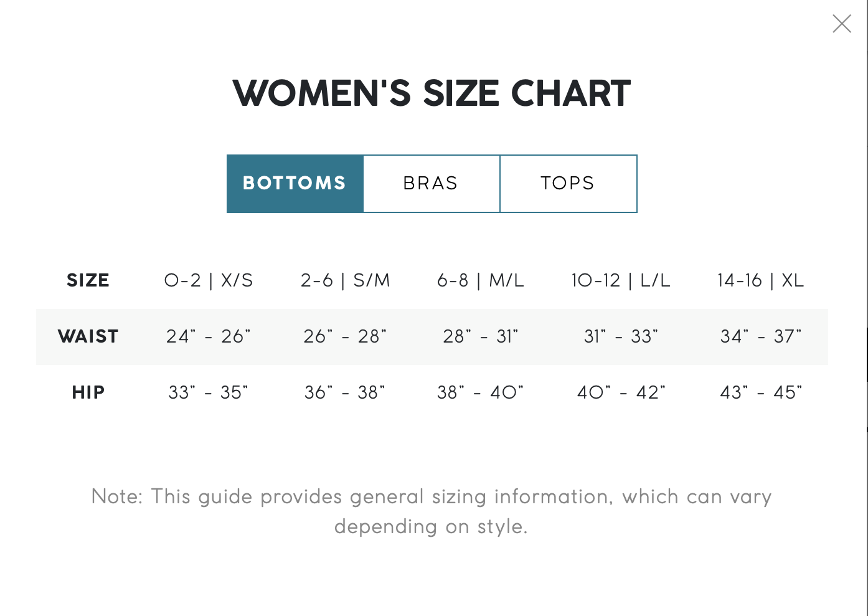Viewport: 868px width, 616px height.
Task: Select the 2-6 | S/M size header
Action: [x=346, y=280]
